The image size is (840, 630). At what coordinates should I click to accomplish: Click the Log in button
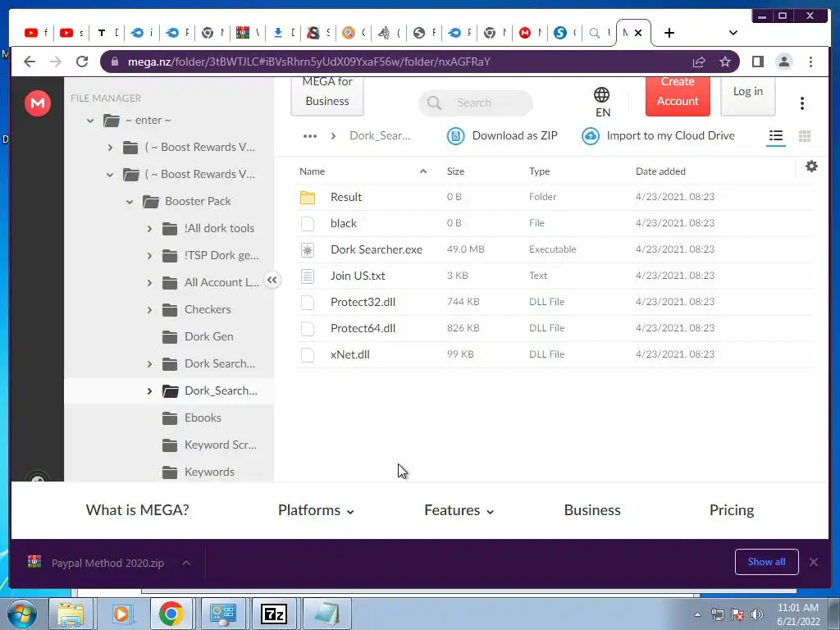(748, 95)
